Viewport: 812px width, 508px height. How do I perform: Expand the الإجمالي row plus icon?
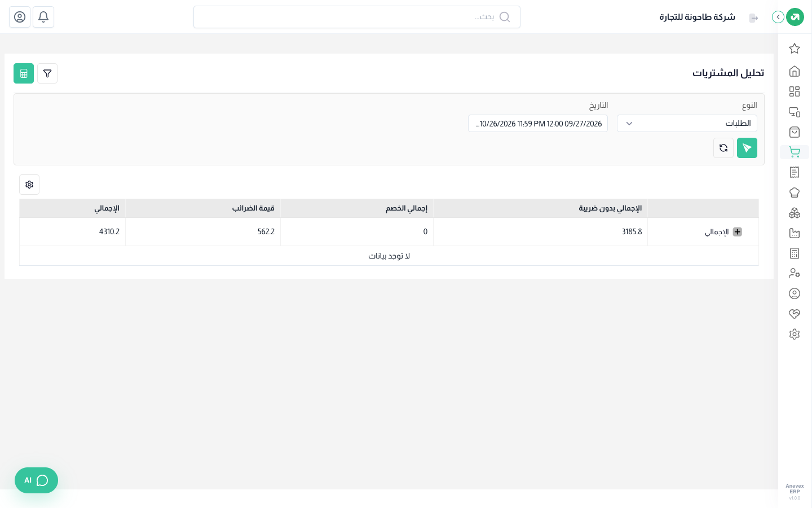pos(737,232)
